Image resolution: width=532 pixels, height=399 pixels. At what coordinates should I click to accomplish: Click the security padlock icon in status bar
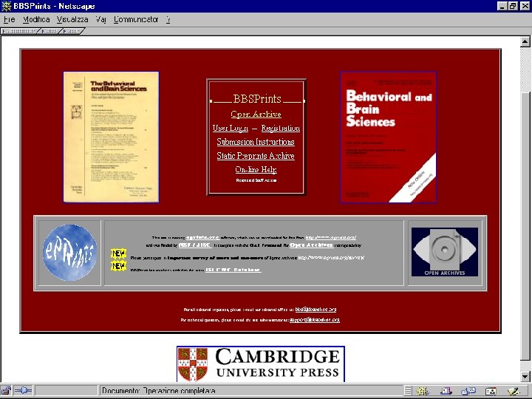tap(6, 391)
